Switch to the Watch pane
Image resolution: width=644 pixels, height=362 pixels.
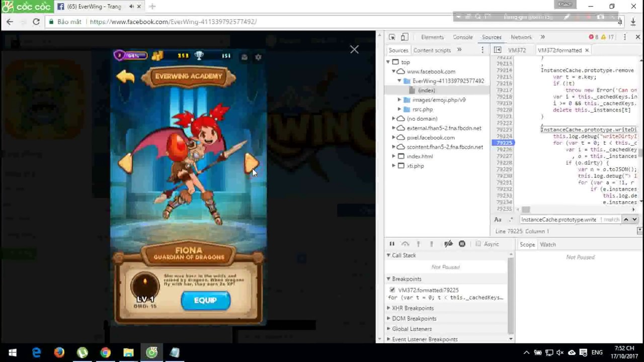coord(548,244)
